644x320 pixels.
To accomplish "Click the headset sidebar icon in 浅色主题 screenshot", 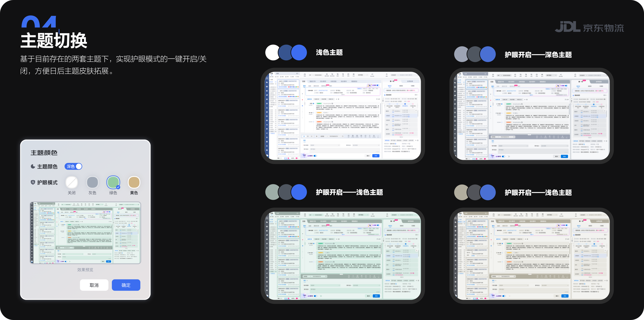I will point(267,78).
